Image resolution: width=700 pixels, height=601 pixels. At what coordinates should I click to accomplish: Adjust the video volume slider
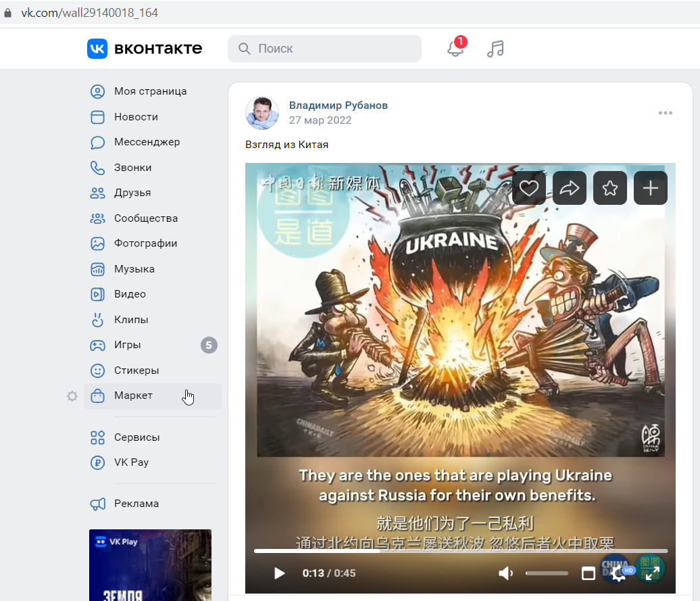(x=547, y=573)
